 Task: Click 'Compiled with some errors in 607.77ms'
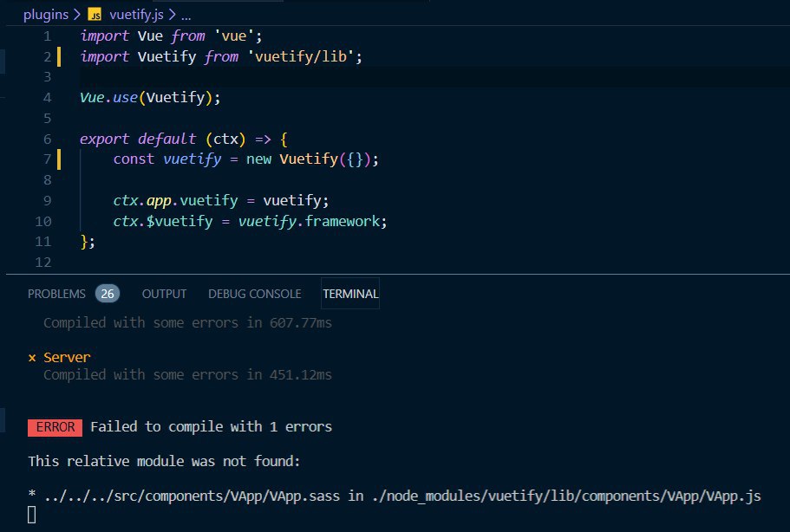click(x=187, y=322)
